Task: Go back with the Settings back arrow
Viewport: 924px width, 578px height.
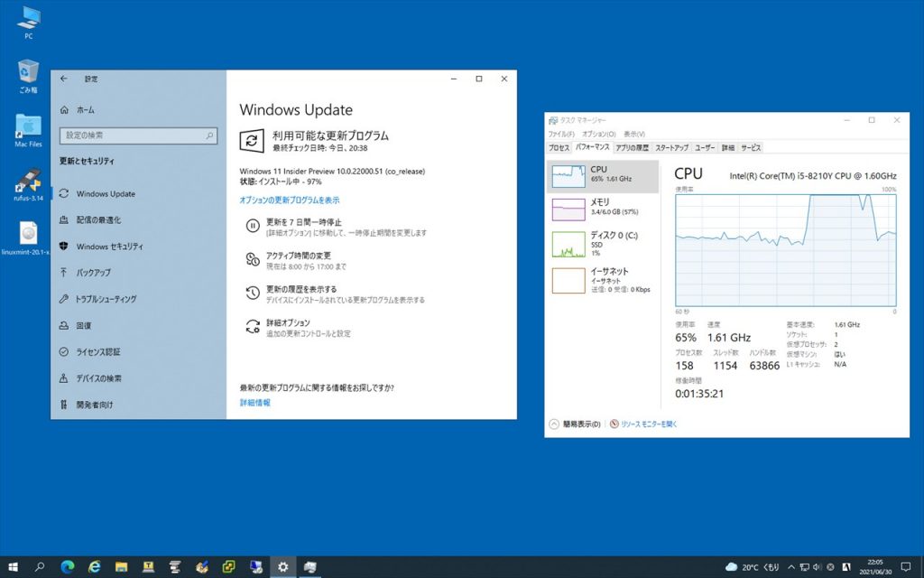Action: point(64,79)
